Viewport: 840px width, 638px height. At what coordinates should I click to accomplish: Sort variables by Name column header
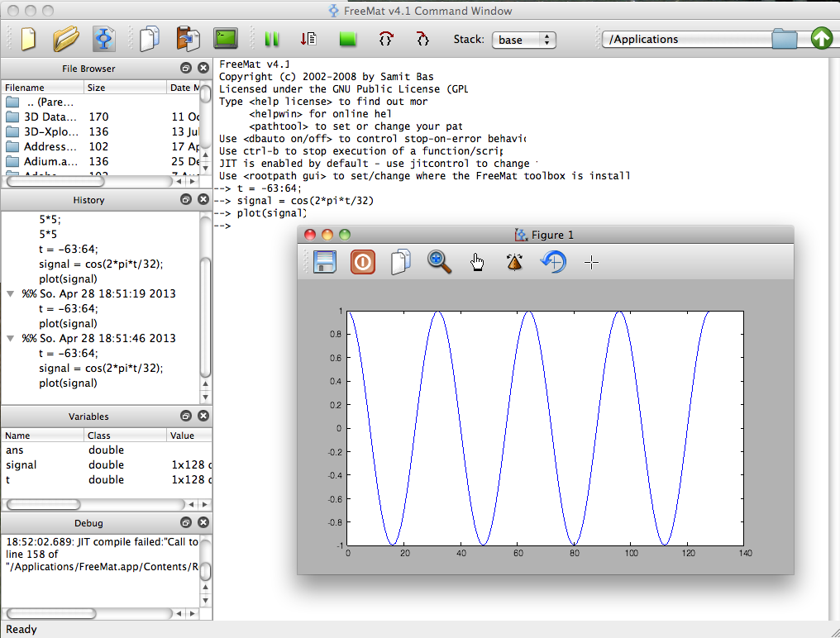[x=43, y=436]
